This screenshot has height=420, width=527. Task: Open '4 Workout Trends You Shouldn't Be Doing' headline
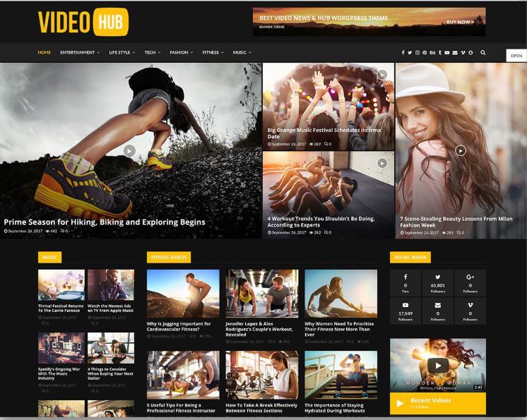click(x=321, y=222)
